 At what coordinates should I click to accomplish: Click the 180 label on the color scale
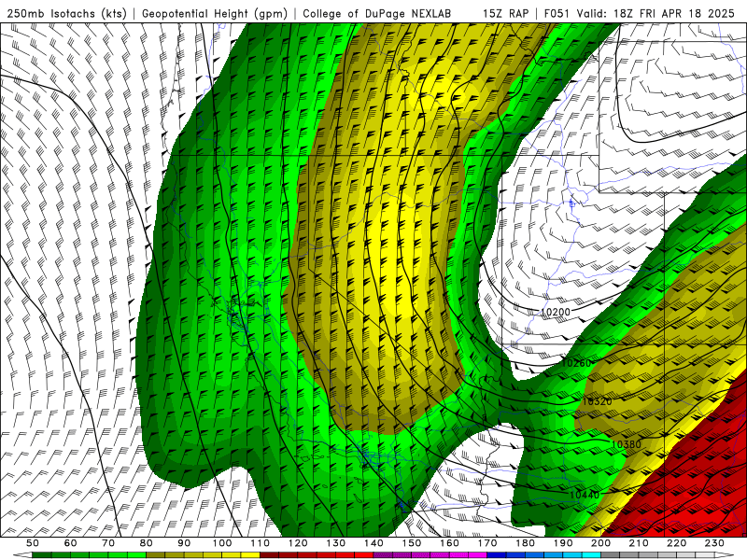click(525, 543)
